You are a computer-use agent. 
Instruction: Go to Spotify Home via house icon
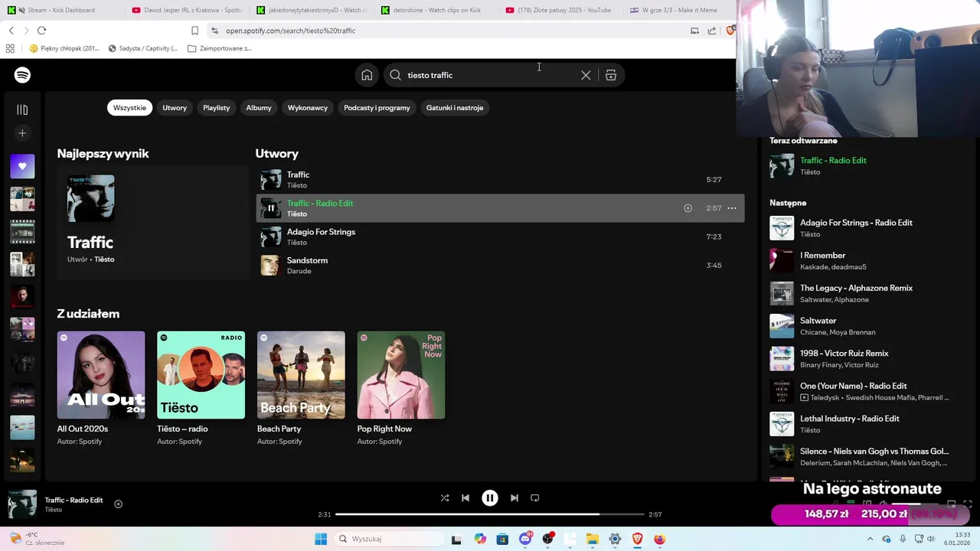367,75
